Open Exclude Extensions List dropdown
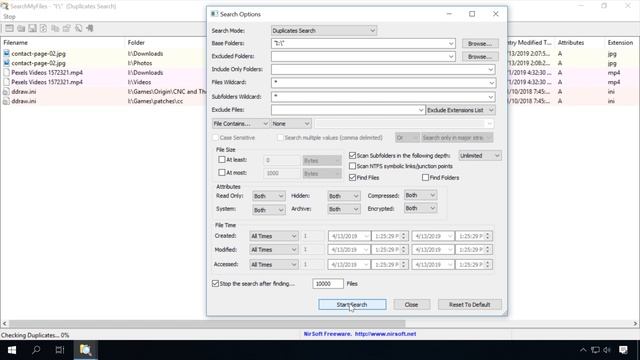Viewport: 640px width, 360px height. coord(460,110)
